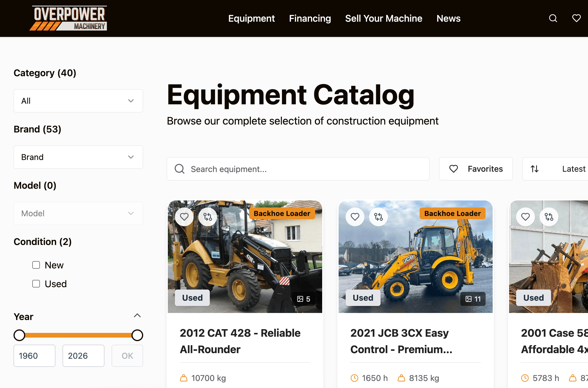Click the weight icon beside 10700 kg
The height and width of the screenshot is (388, 588).
pyautogui.click(x=184, y=378)
